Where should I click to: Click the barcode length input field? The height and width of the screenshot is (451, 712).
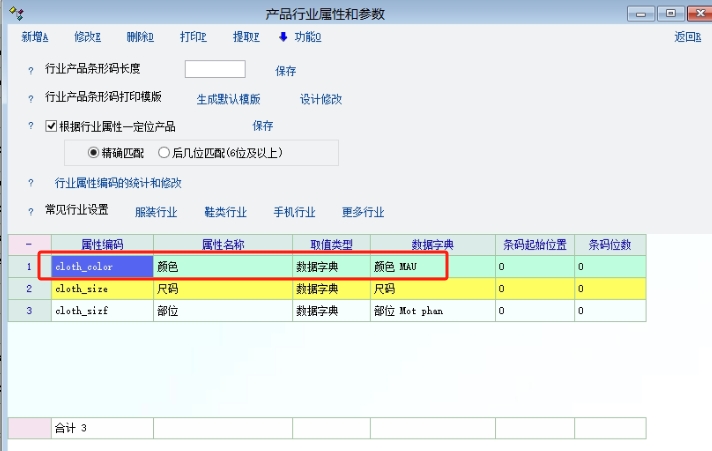coord(215,69)
